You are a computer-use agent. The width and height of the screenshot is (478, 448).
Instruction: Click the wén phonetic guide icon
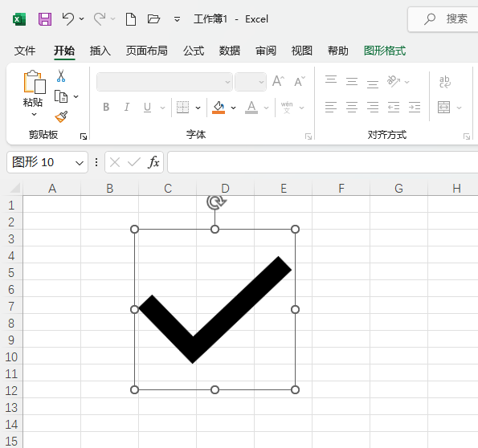coord(287,108)
